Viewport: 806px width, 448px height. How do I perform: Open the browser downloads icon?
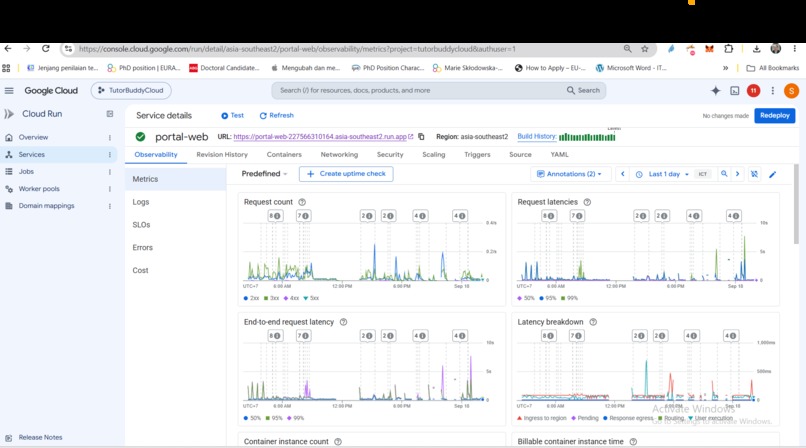(756, 49)
